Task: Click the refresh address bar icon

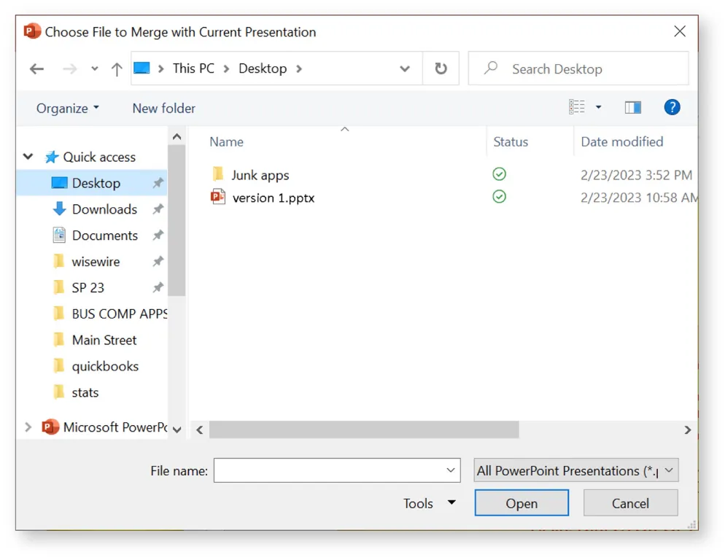Action: pyautogui.click(x=441, y=68)
